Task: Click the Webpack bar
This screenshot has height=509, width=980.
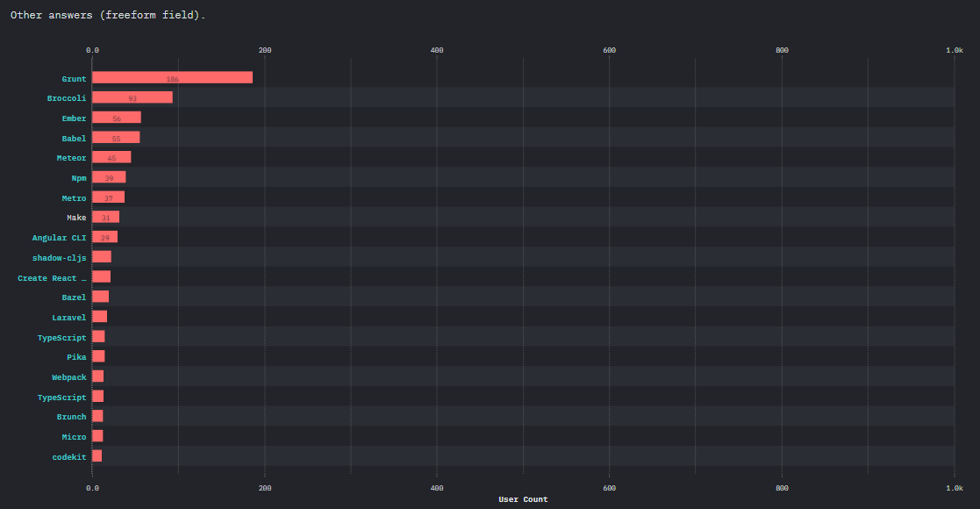Action: coord(98,376)
